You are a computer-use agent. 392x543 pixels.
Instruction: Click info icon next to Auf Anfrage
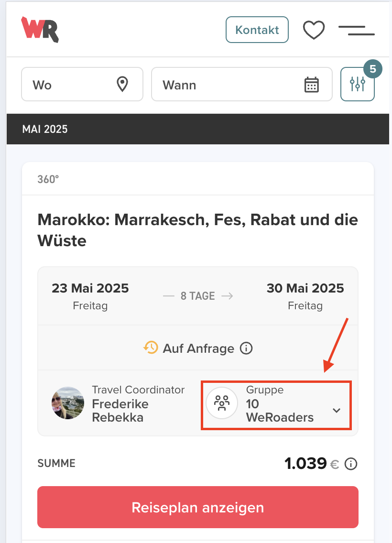pos(246,348)
